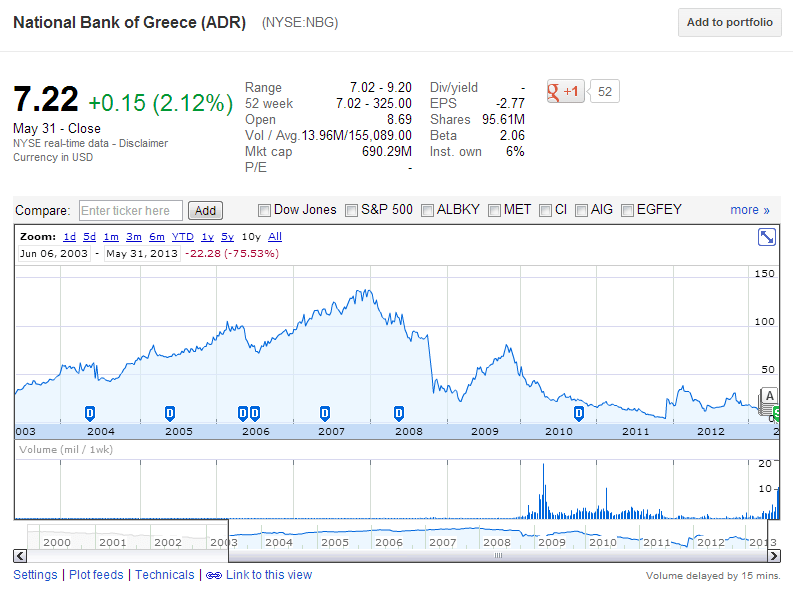793x598 pixels.
Task: Check the MET comparison box
Action: tap(494, 210)
